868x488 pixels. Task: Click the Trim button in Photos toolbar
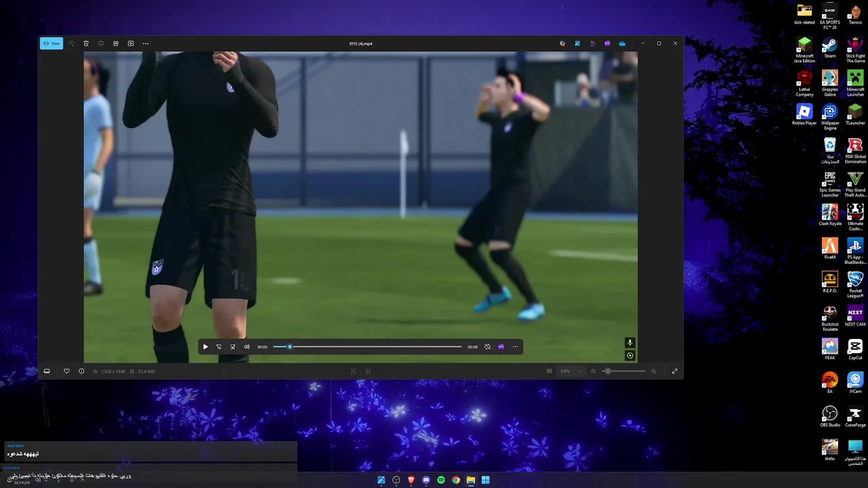pyautogui.click(x=51, y=43)
